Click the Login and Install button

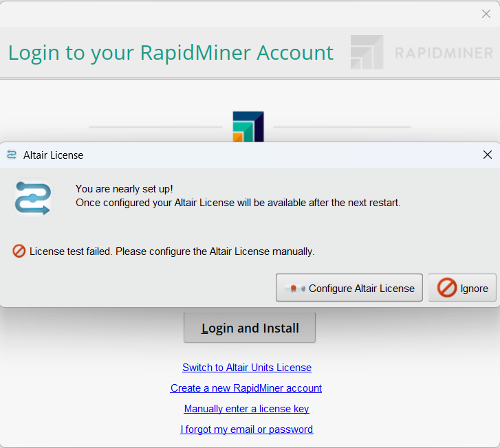[x=250, y=328]
